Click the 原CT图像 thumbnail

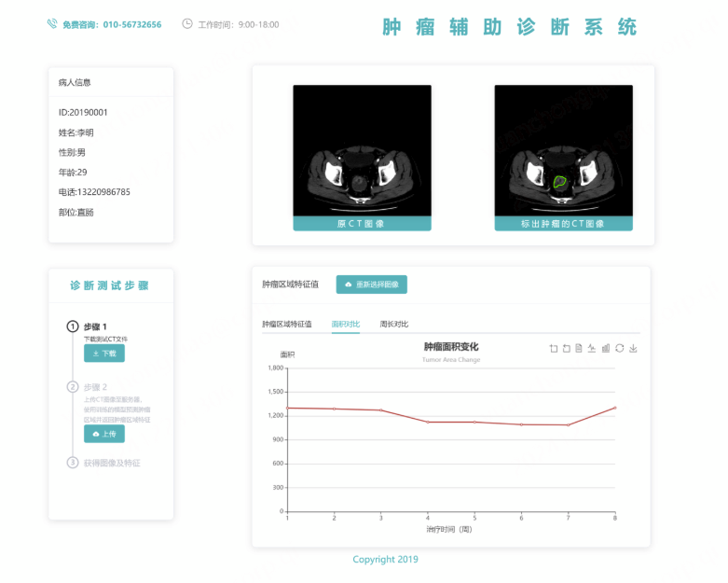(x=363, y=158)
